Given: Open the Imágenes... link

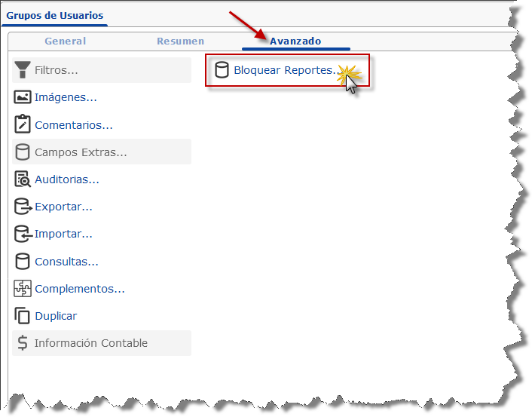Looking at the screenshot, I should point(66,97).
